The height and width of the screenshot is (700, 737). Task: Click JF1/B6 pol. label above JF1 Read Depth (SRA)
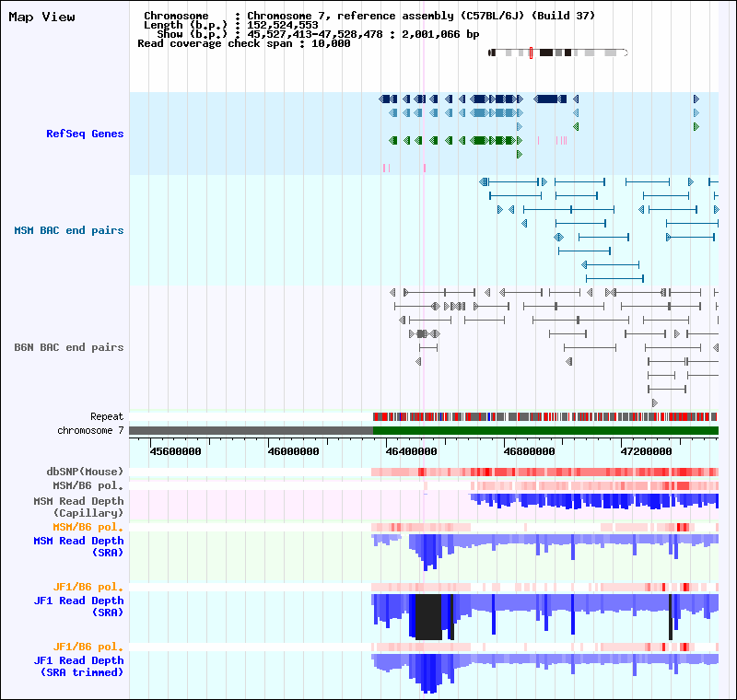coord(88,587)
